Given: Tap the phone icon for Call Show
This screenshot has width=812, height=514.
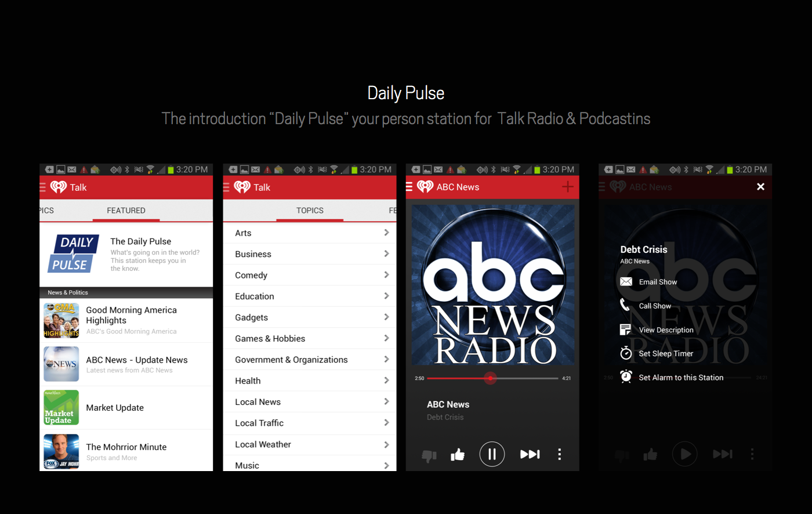Looking at the screenshot, I should 625,305.
